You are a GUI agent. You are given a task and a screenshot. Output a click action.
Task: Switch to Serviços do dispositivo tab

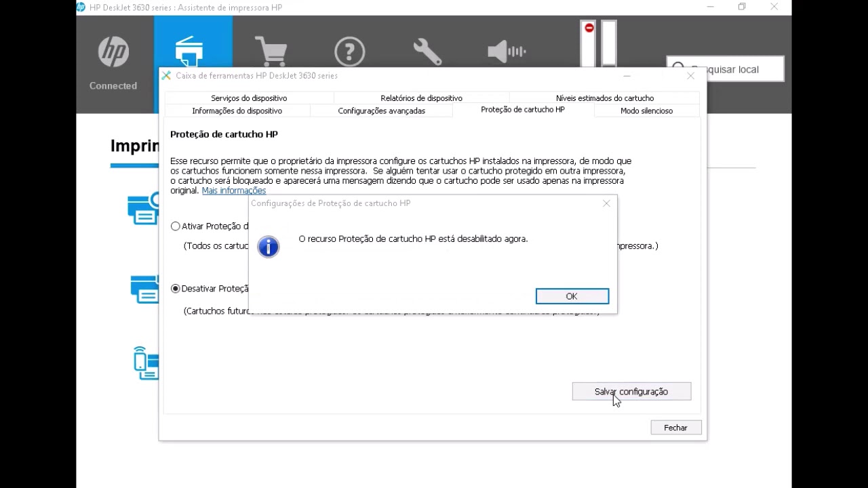click(x=249, y=98)
